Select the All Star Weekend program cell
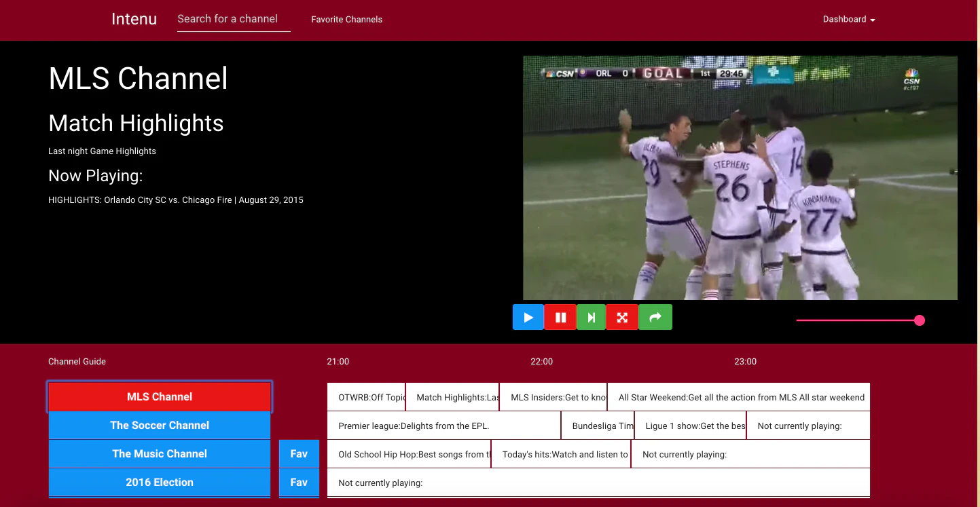Image resolution: width=980 pixels, height=507 pixels. click(x=739, y=397)
